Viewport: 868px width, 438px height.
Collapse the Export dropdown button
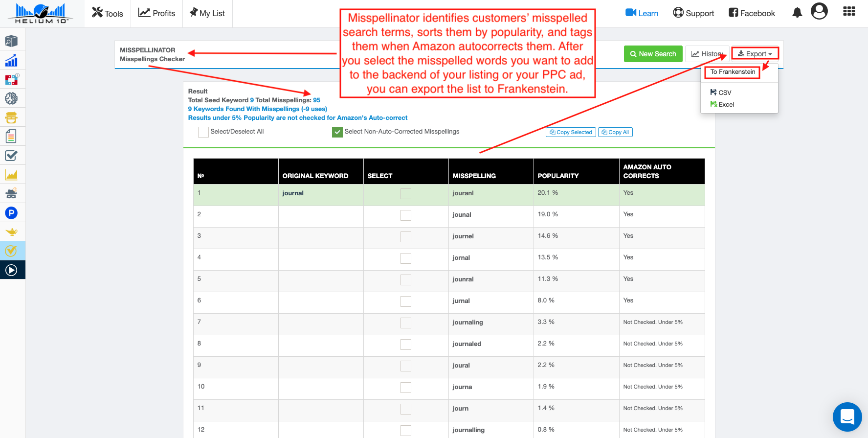point(755,54)
